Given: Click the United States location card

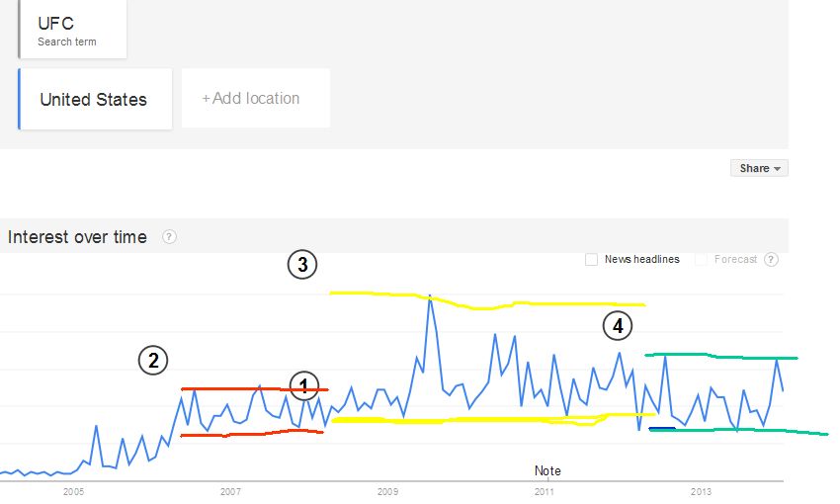Looking at the screenshot, I should (x=94, y=99).
